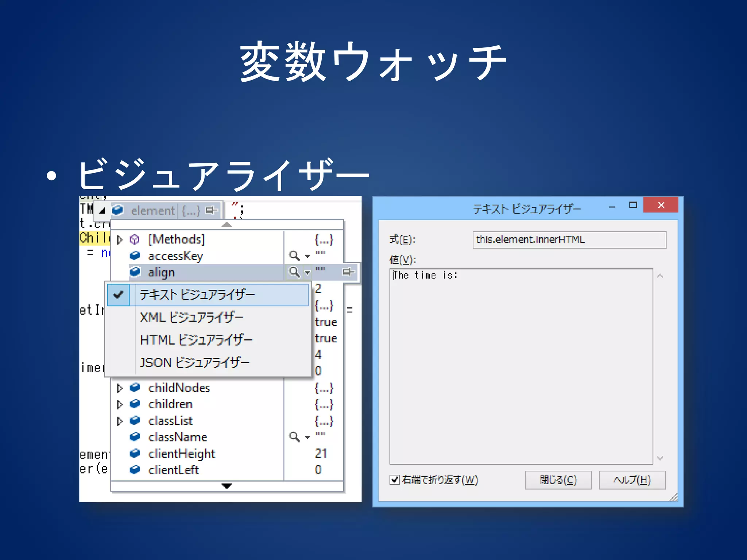Click the clientHeight value "21"
The image size is (747, 560).
click(x=321, y=453)
